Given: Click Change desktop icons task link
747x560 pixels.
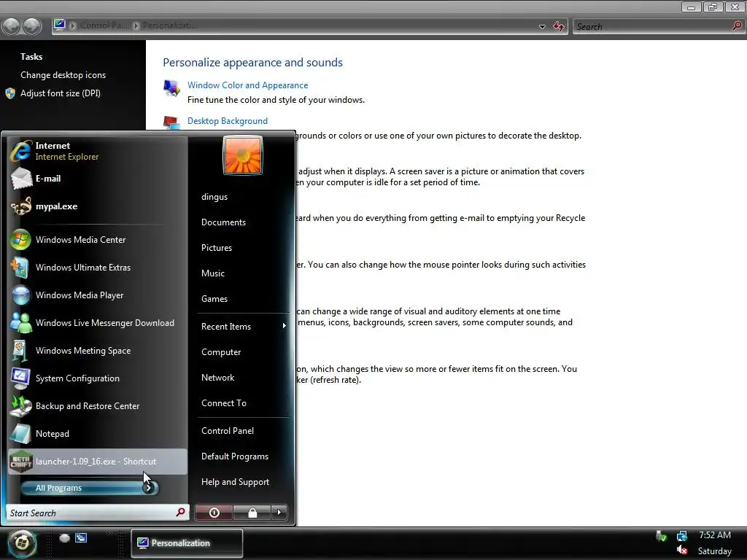Looking at the screenshot, I should 63,75.
